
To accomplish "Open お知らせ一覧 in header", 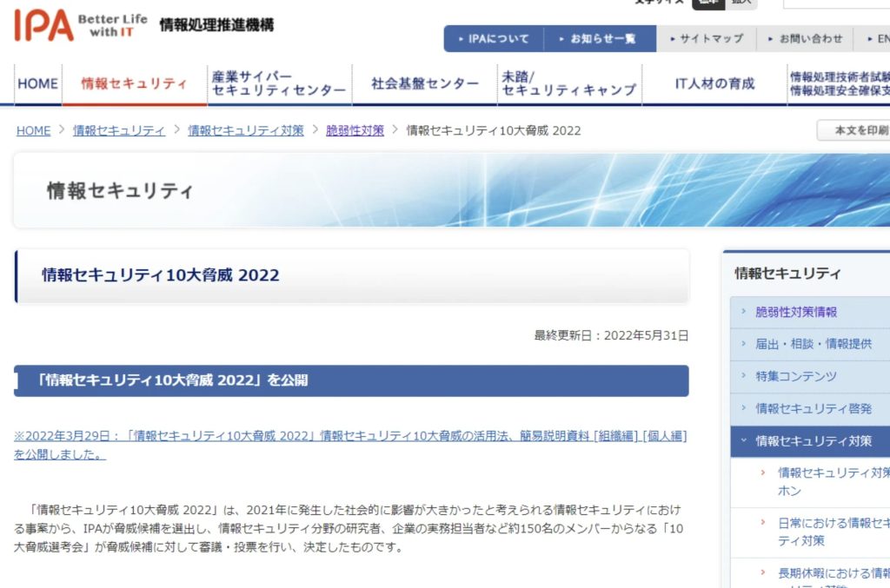I will pyautogui.click(x=600, y=38).
